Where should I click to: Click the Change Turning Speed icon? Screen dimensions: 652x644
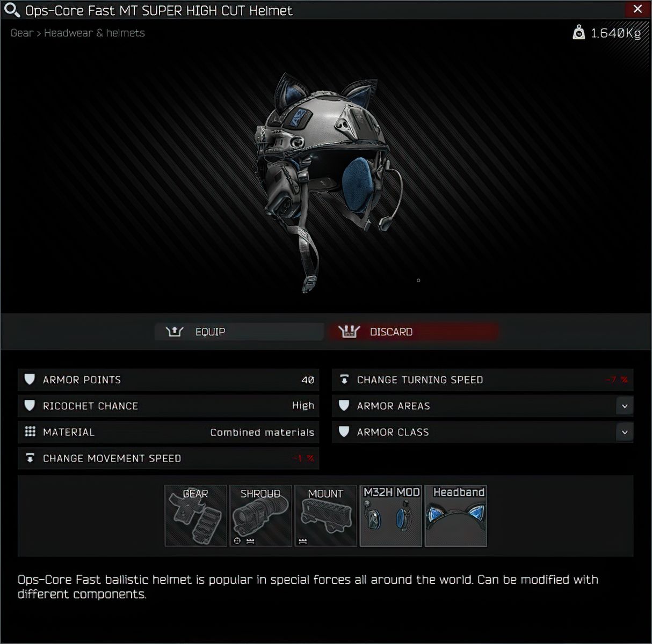pos(344,379)
